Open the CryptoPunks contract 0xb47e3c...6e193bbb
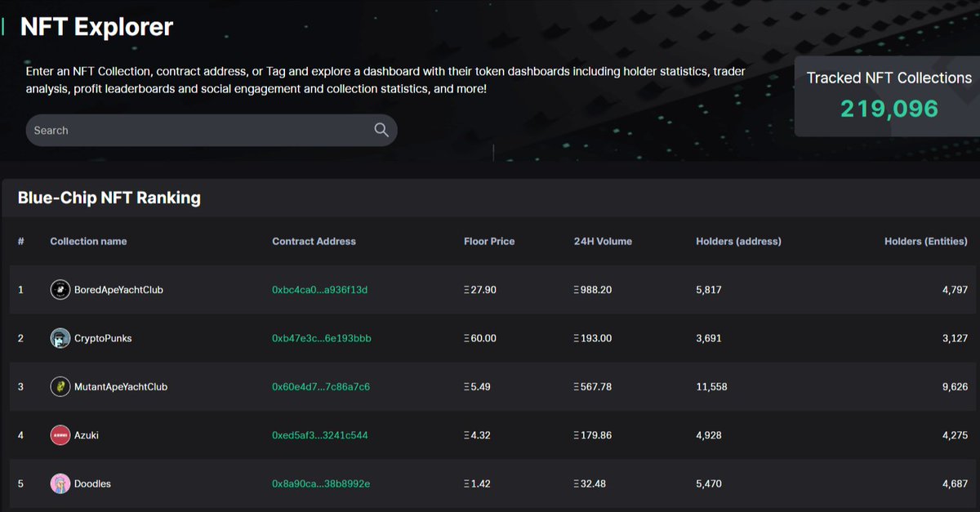The image size is (980, 512). pos(322,338)
